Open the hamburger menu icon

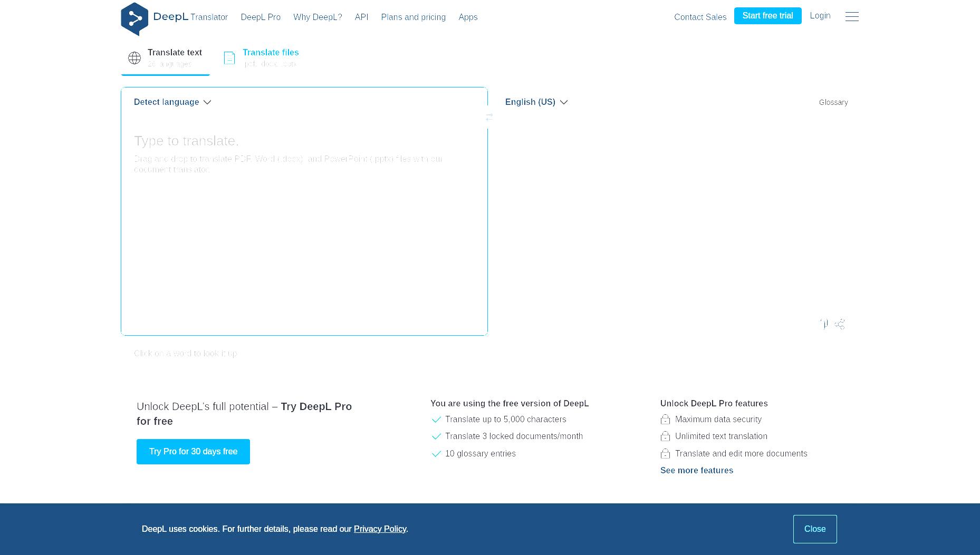tap(852, 17)
